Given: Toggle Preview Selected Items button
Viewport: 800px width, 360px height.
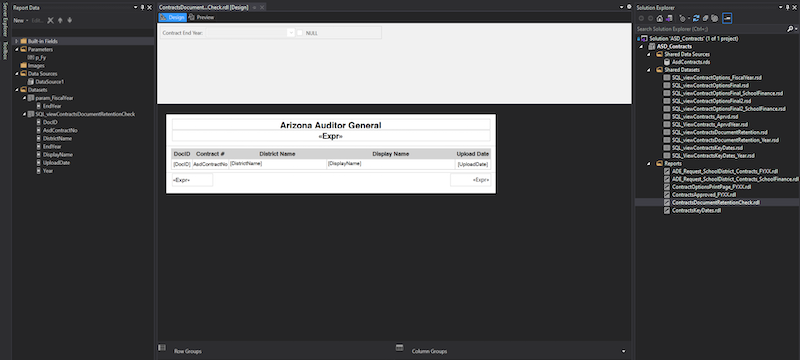Looking at the screenshot, I should (x=727, y=18).
